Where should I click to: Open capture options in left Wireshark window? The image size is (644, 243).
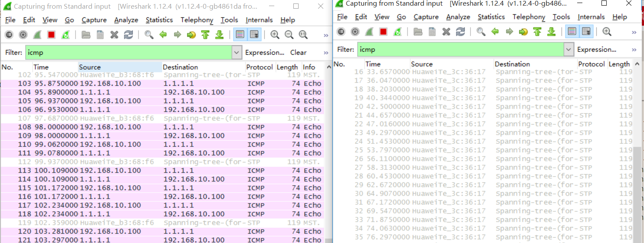tap(23, 35)
